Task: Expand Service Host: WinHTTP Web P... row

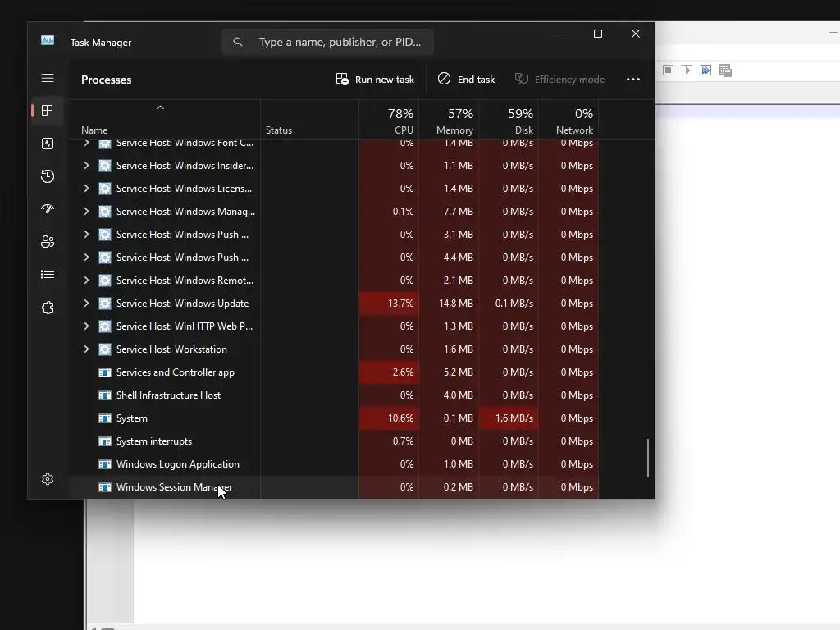Action: point(86,326)
